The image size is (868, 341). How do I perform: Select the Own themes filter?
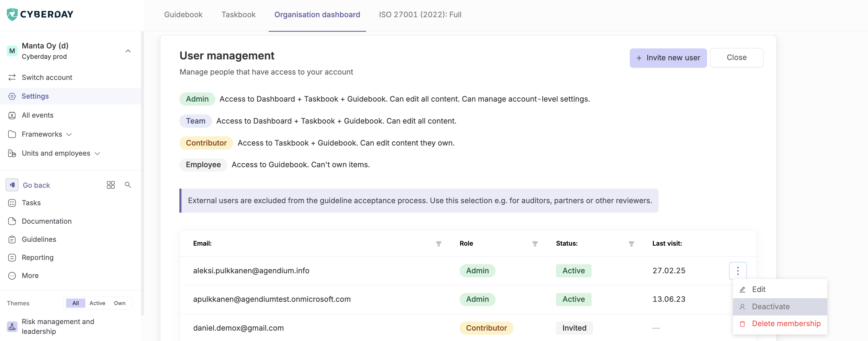[x=120, y=303]
